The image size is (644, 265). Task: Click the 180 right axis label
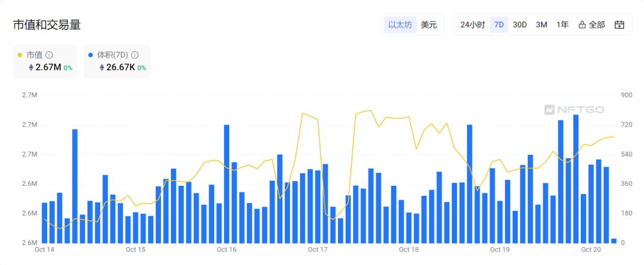(x=626, y=213)
